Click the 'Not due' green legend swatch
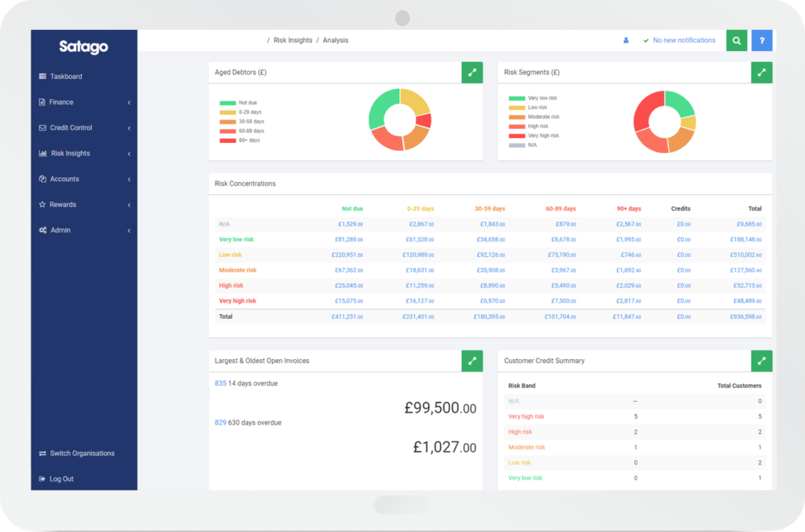The height and width of the screenshot is (532, 805). pos(227,103)
